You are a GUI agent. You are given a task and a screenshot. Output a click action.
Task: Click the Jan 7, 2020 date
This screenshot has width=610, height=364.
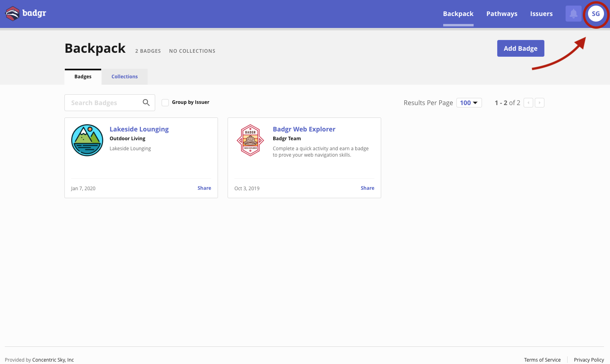tap(83, 189)
